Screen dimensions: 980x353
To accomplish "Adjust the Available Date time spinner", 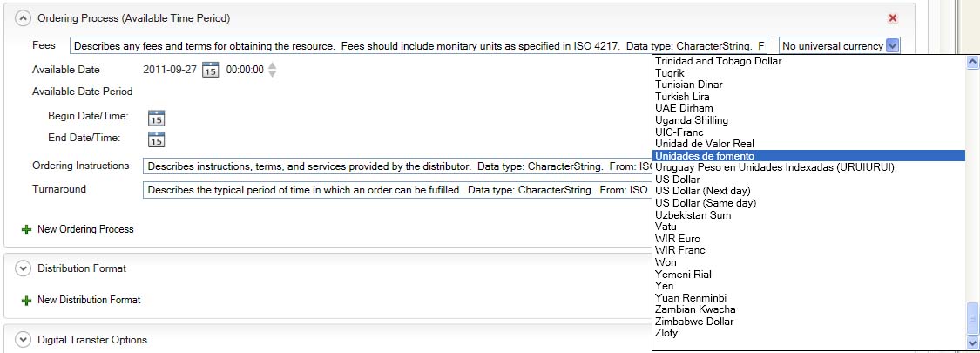I will click(273, 70).
